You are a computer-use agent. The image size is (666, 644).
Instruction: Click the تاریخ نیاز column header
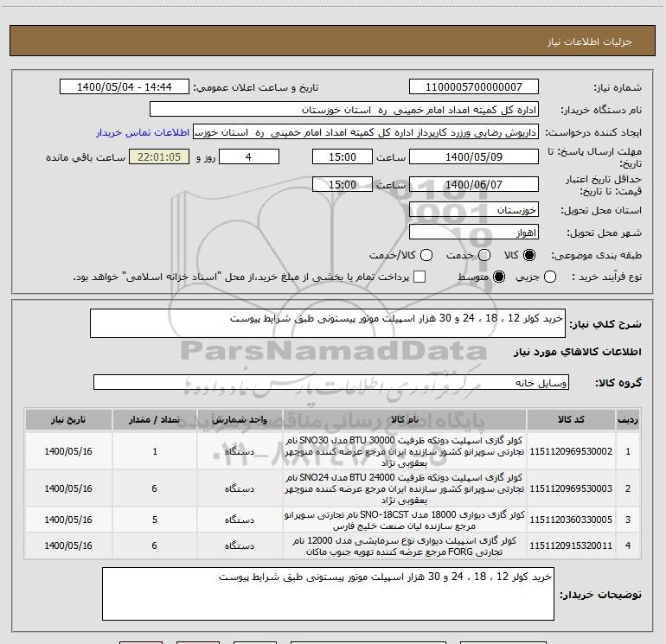click(x=68, y=420)
